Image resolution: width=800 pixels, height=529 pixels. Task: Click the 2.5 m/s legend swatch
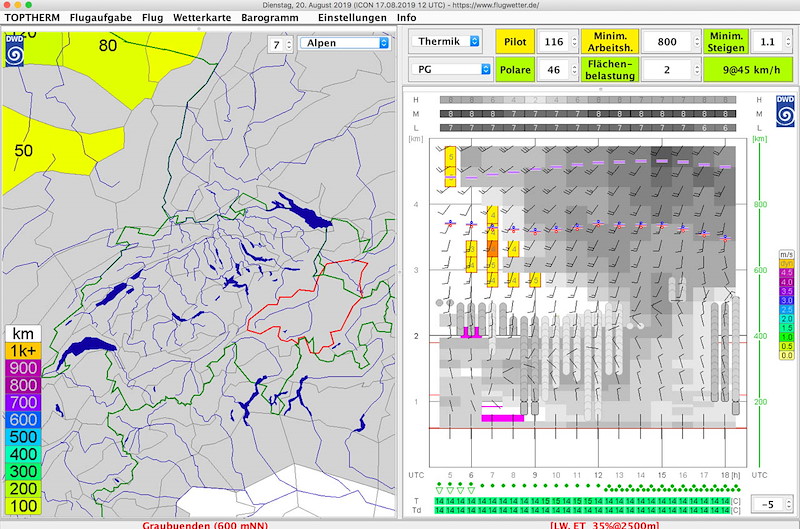pos(786,310)
